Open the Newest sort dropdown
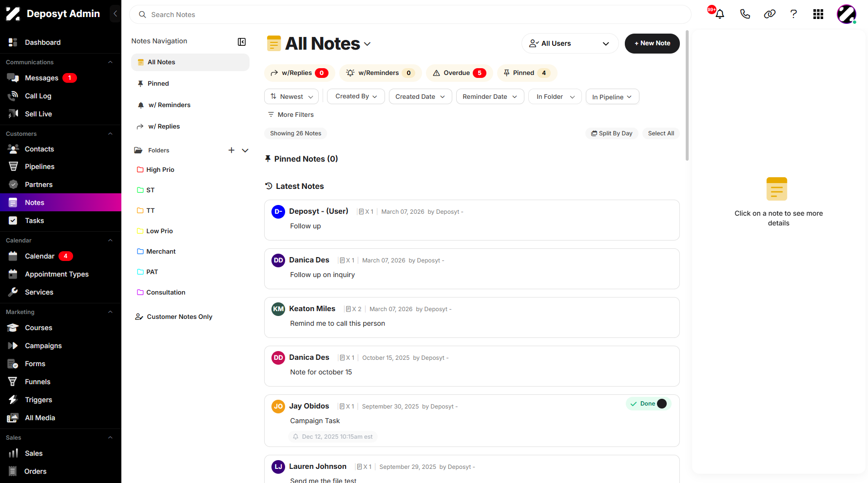The width and height of the screenshot is (868, 483). click(x=291, y=96)
